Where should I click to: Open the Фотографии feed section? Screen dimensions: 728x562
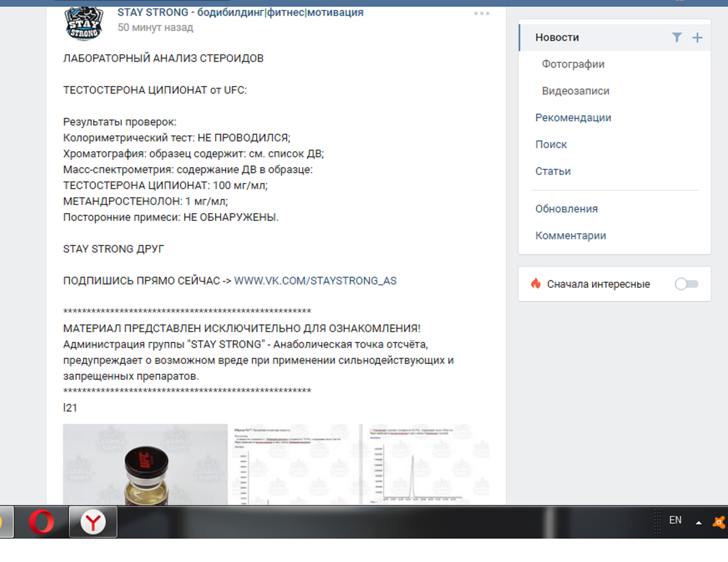tap(573, 64)
